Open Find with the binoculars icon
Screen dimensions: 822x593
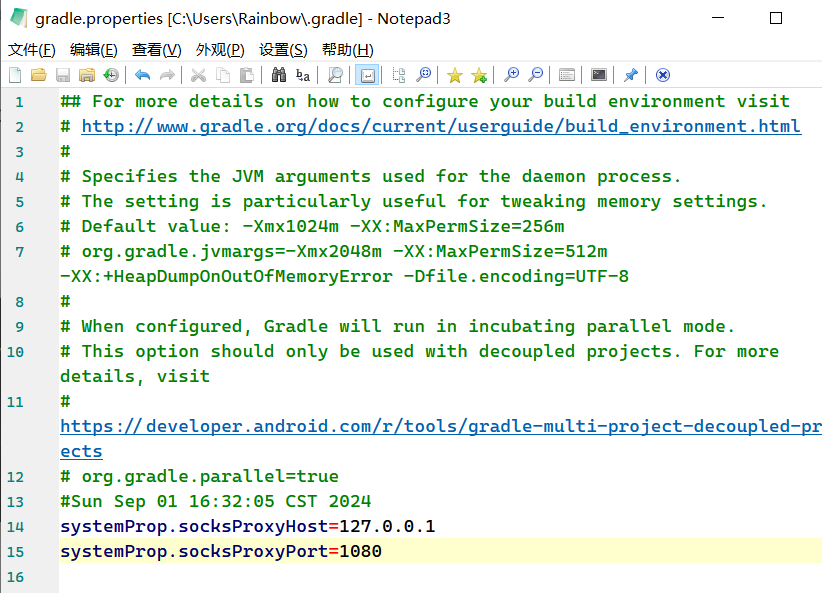279,75
